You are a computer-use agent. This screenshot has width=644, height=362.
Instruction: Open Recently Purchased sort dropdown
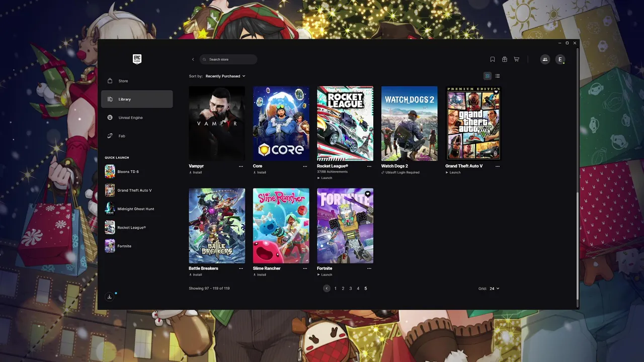225,76
